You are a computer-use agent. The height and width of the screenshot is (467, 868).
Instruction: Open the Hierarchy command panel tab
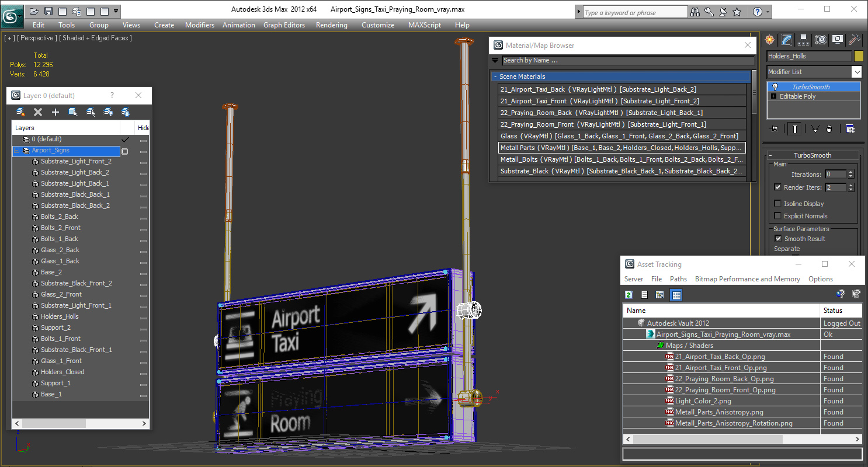coord(804,40)
